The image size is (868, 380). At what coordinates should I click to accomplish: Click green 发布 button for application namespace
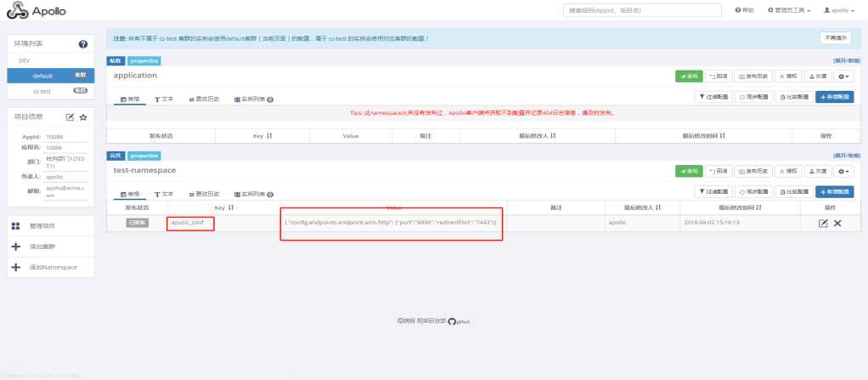click(689, 76)
